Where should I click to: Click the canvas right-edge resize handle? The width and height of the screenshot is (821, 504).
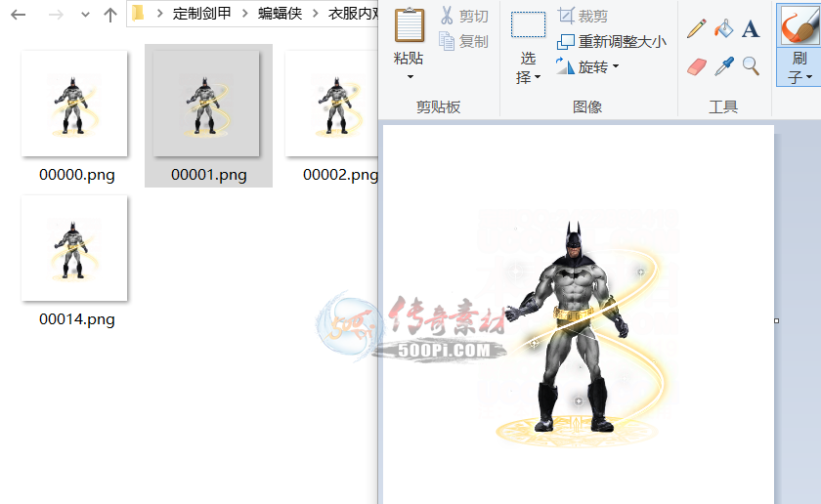click(x=776, y=320)
